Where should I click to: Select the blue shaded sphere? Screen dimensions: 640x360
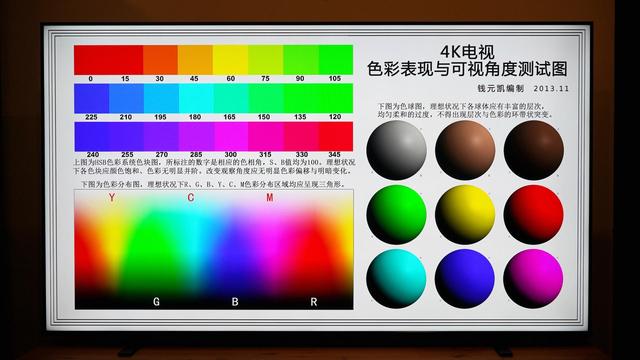465,279
